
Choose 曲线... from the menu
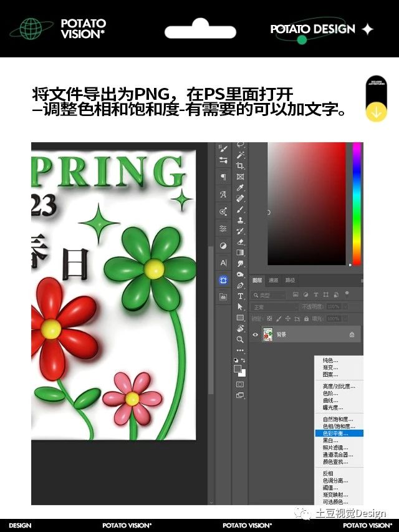coord(339,400)
